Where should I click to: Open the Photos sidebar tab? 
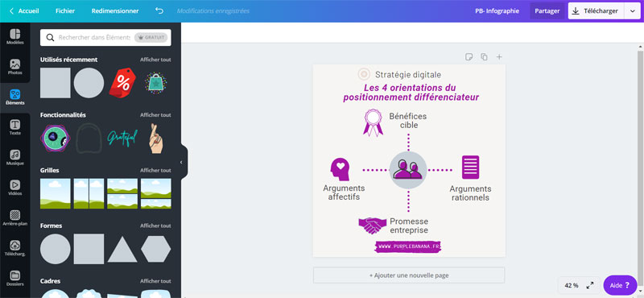click(x=14, y=67)
